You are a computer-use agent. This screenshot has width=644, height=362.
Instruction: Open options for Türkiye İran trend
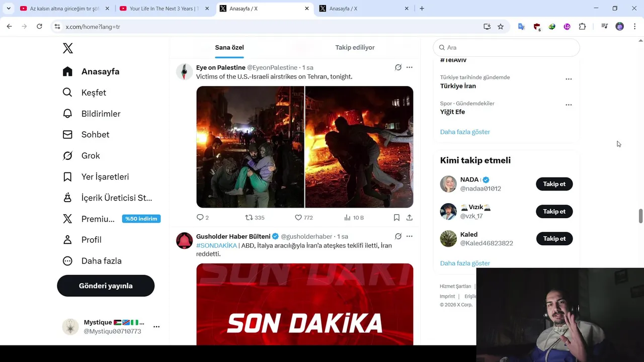pos(569,79)
